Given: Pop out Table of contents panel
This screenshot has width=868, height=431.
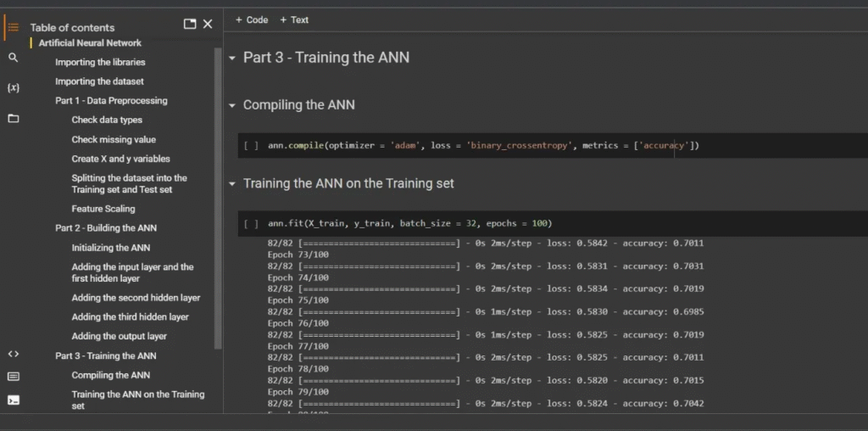Looking at the screenshot, I should click(190, 25).
